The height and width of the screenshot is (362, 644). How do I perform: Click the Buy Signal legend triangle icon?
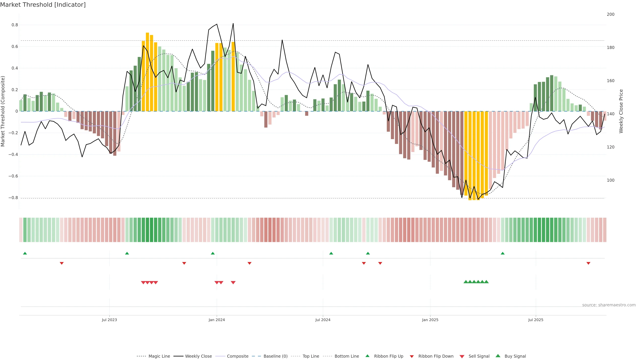(498, 356)
